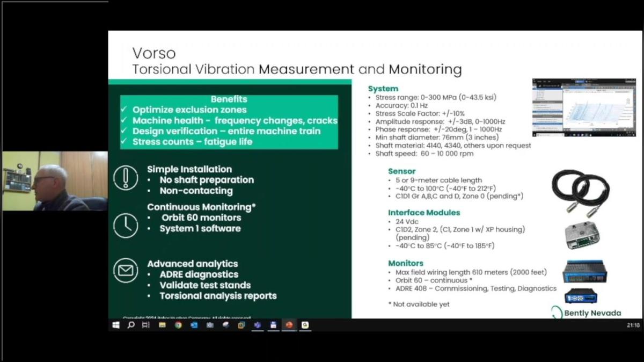This screenshot has height=362, width=644.
Task: Click the '* Not available yet' footnote
Action: point(419,304)
